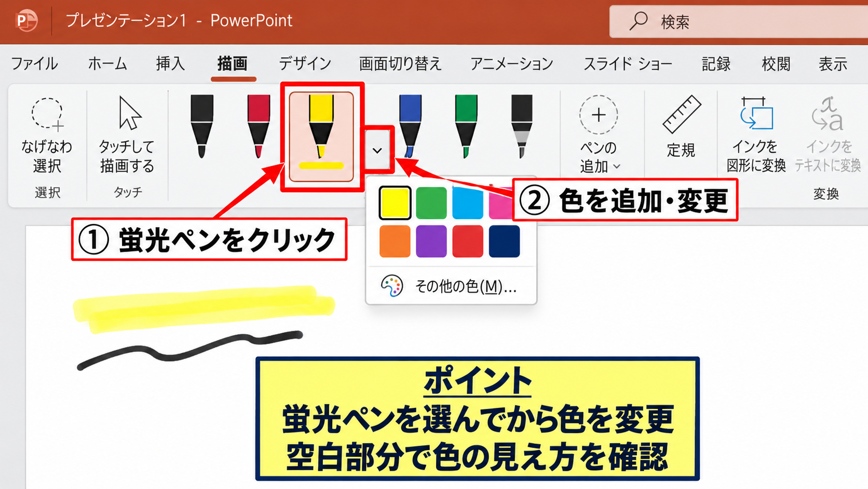The height and width of the screenshot is (489, 868).
Task: Toggle the タッチして描画する draw-with-touch tool
Action: (x=127, y=135)
